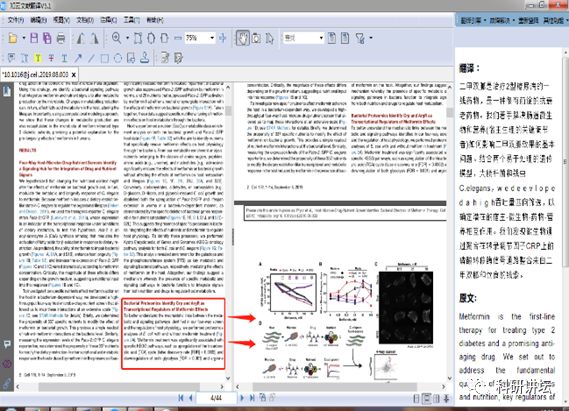Select the hand pan tool
The width and height of the screenshot is (569, 411).
(242, 38)
